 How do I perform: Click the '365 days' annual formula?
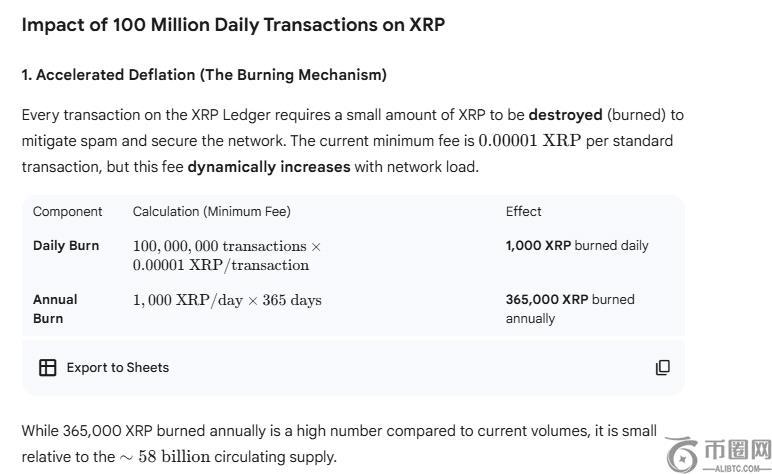point(227,300)
